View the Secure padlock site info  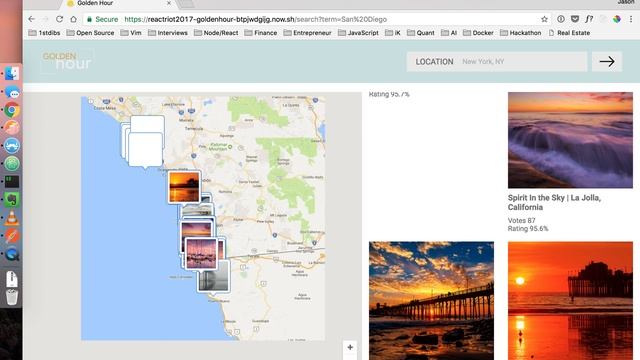[102, 19]
